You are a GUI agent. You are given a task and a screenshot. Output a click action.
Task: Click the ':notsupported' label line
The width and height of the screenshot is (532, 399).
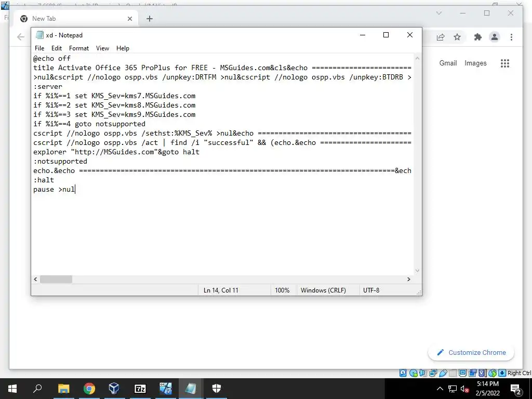point(60,161)
